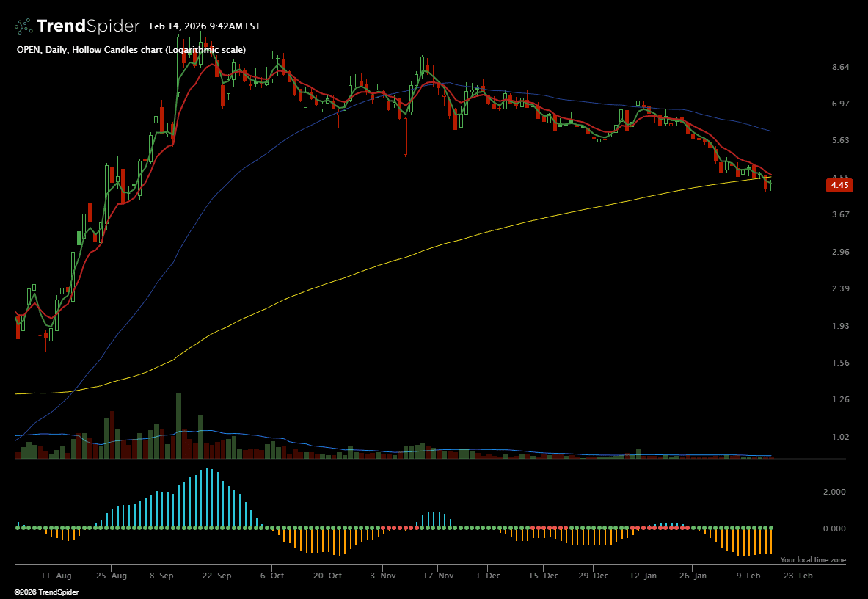This screenshot has height=599, width=868.
Task: Pick the '11. Aug' date axis marker
Action: pos(56,576)
